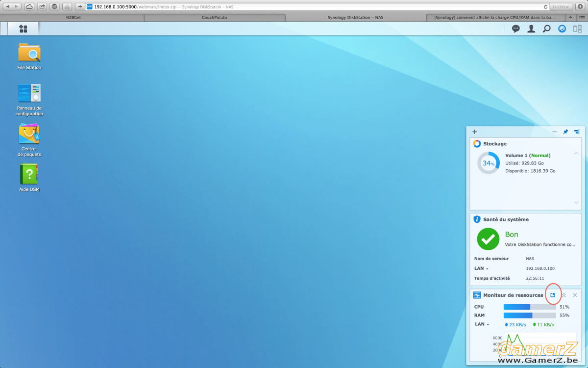
Task: Click the CPU 51% value
Action: tap(564, 307)
